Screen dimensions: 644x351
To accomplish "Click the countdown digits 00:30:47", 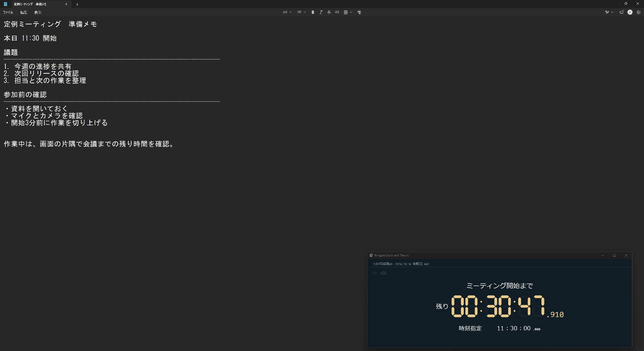I will [x=498, y=306].
